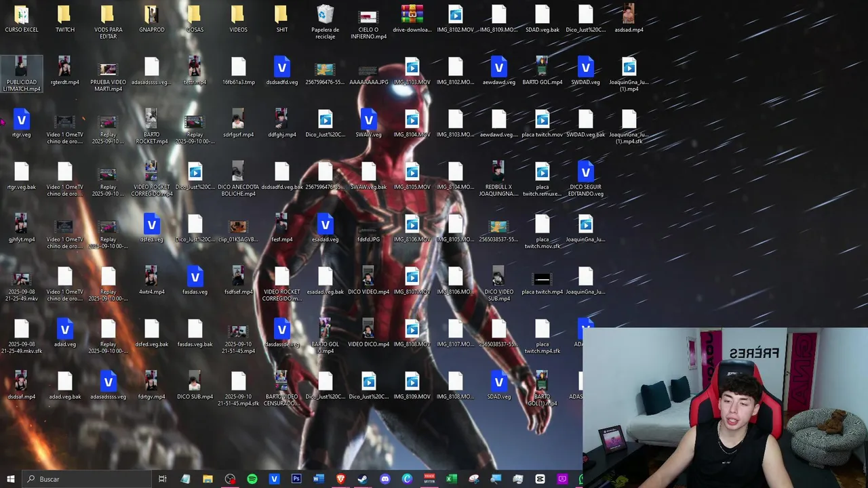Viewport: 868px width, 488px height.
Task: Open the CURSO EXCEL folder
Action: pyautogui.click(x=22, y=19)
